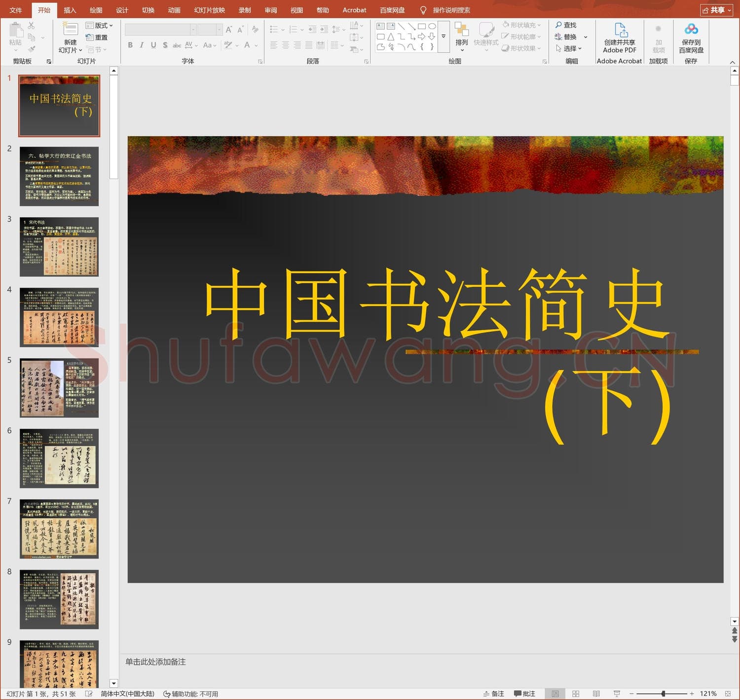Toggle Normal view button in status bar
The image size is (740, 700).
(555, 694)
